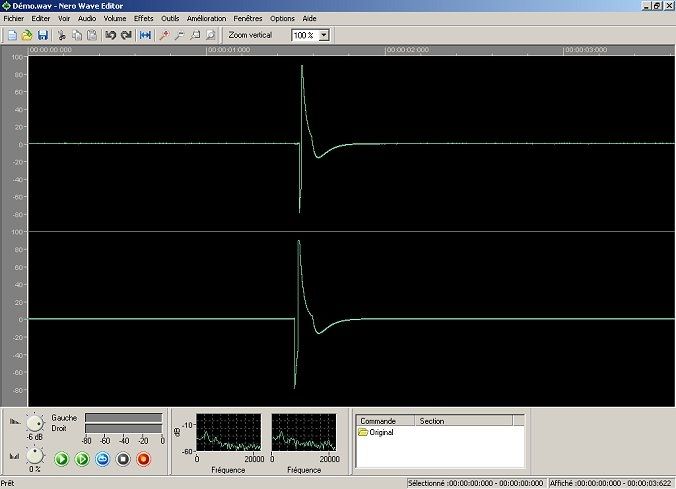The height and width of the screenshot is (489, 676).
Task: Start recording with the red button
Action: pos(144,459)
